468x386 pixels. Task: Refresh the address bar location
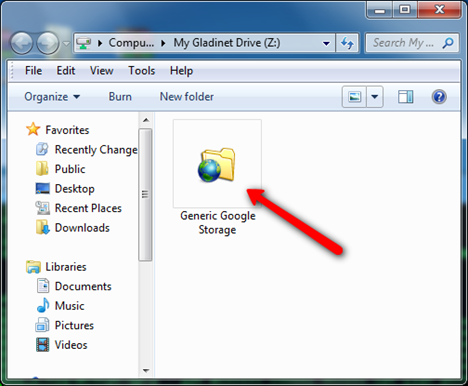tap(347, 43)
